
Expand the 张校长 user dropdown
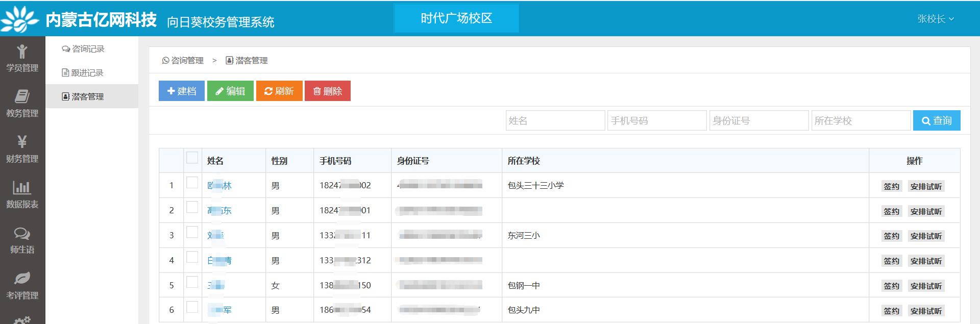point(935,19)
